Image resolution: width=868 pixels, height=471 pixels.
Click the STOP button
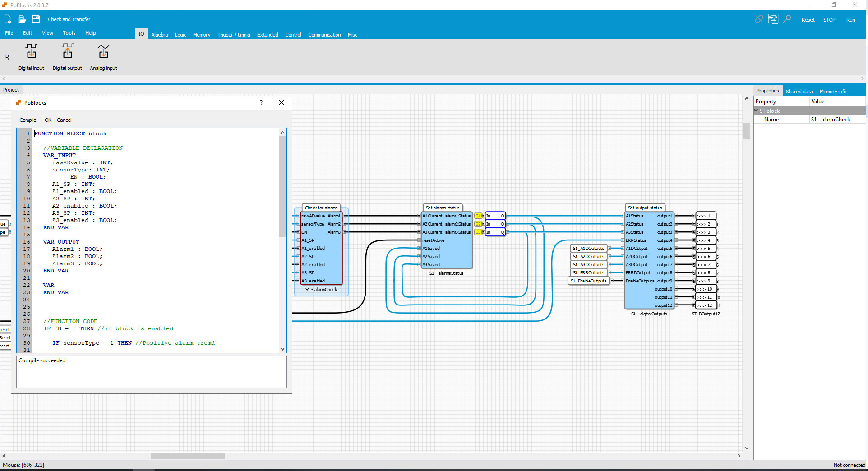coord(829,20)
